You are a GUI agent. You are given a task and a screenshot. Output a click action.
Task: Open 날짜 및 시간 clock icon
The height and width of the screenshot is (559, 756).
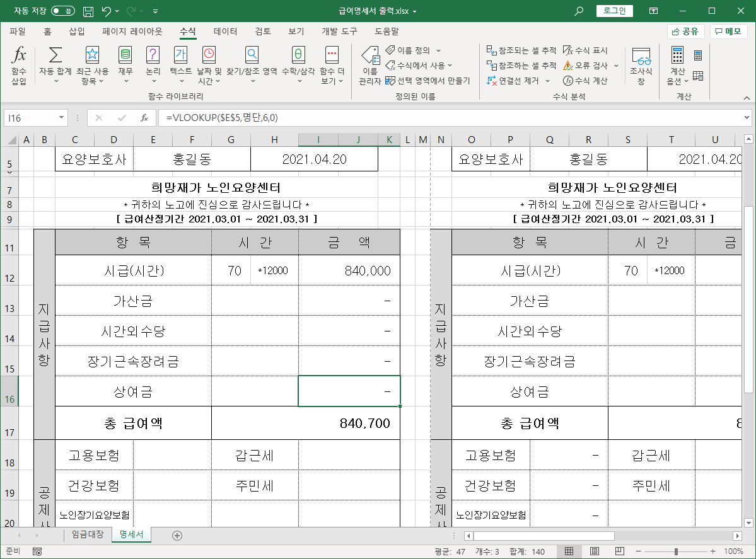(x=209, y=55)
